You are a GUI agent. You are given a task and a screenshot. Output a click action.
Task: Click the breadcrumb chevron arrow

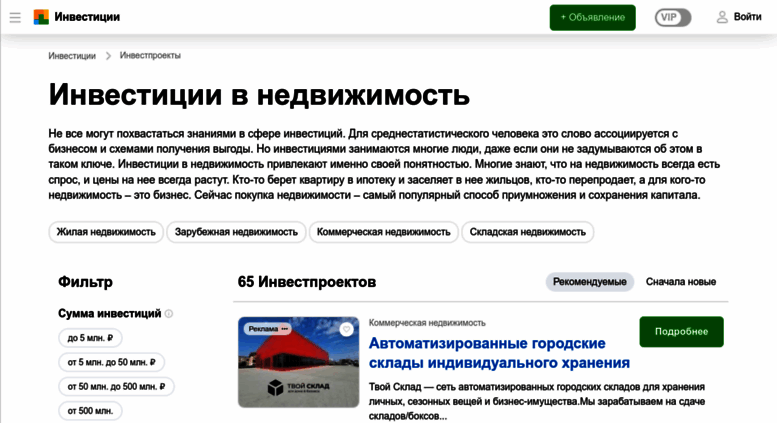point(108,56)
